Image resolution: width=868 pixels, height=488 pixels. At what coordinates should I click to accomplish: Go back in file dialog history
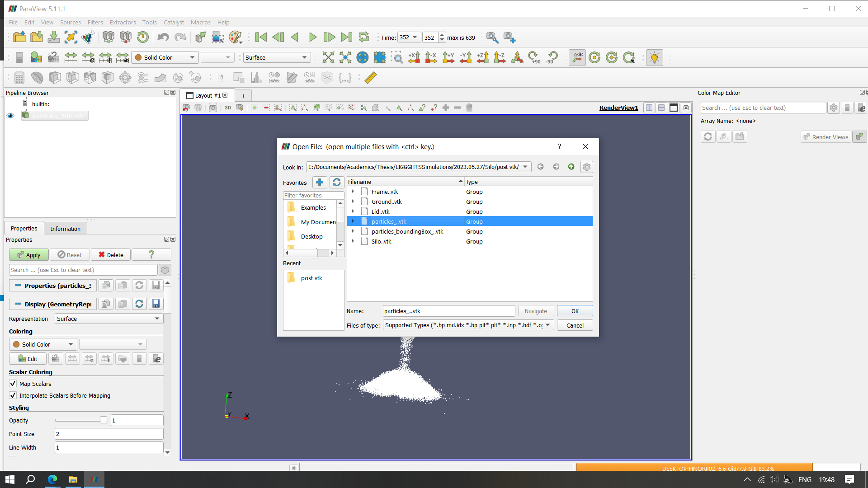coord(541,167)
